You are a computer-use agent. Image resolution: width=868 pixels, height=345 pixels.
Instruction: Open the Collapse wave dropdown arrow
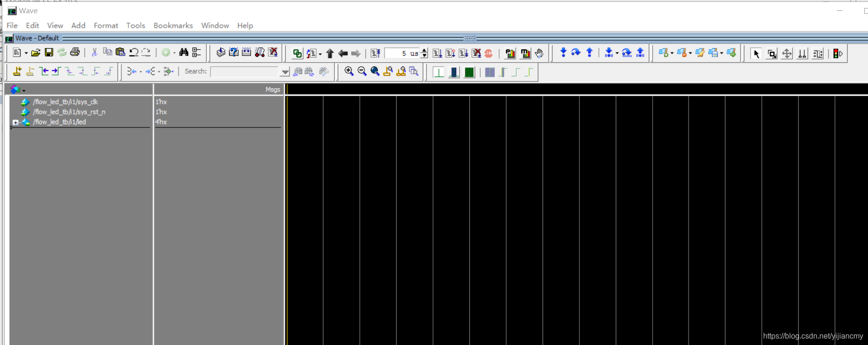click(141, 72)
